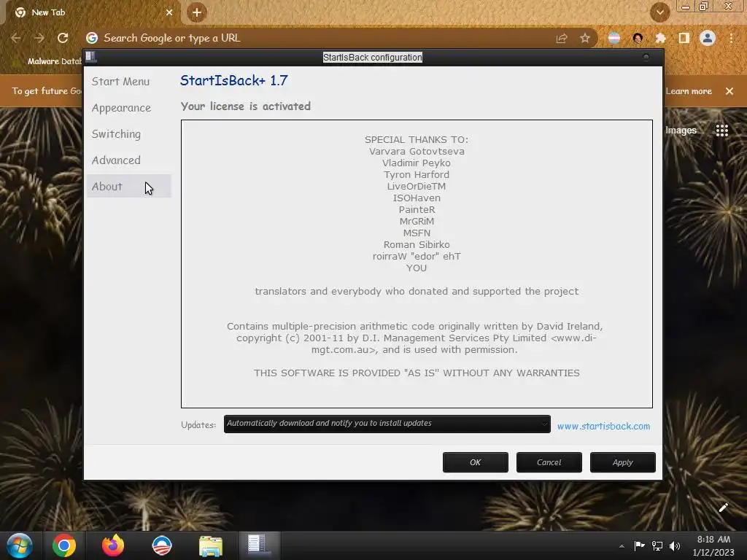Open File Explorer from the taskbar
The width and height of the screenshot is (747, 560).
point(211,545)
